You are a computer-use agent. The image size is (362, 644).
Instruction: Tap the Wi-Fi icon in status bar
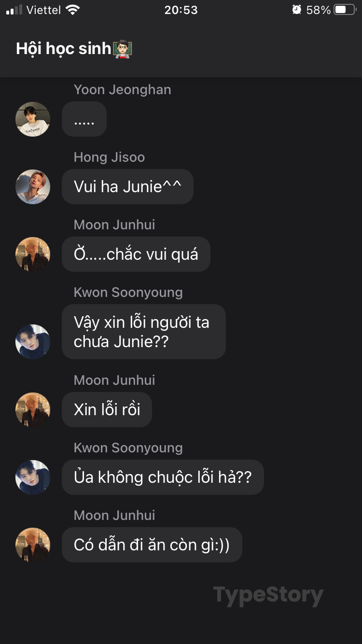(72, 10)
